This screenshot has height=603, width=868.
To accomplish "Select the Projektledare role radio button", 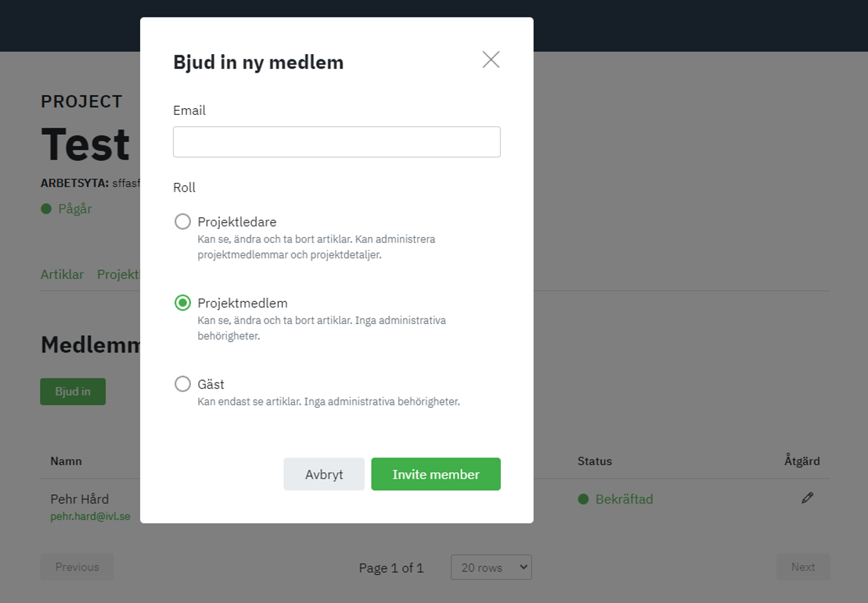I will tap(182, 222).
